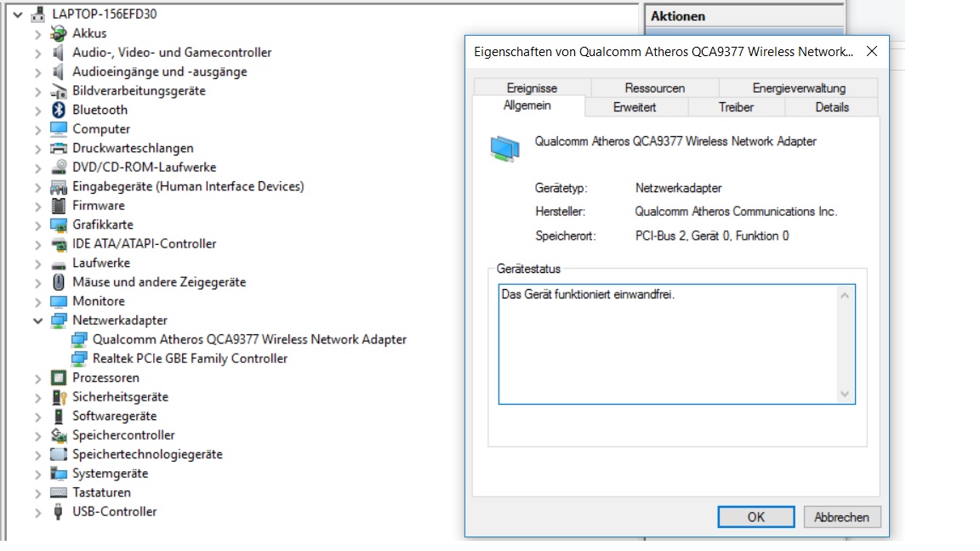Click the Firmware chip icon
The image size is (980, 551).
click(58, 206)
